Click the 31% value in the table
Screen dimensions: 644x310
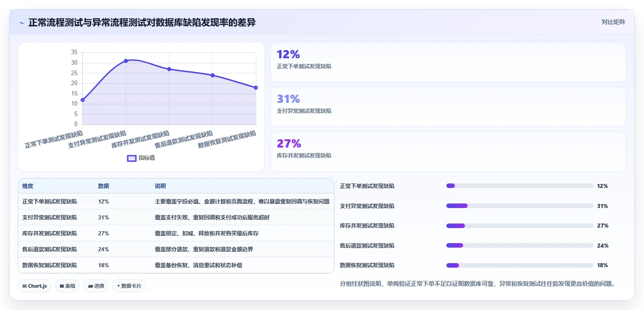tap(104, 217)
